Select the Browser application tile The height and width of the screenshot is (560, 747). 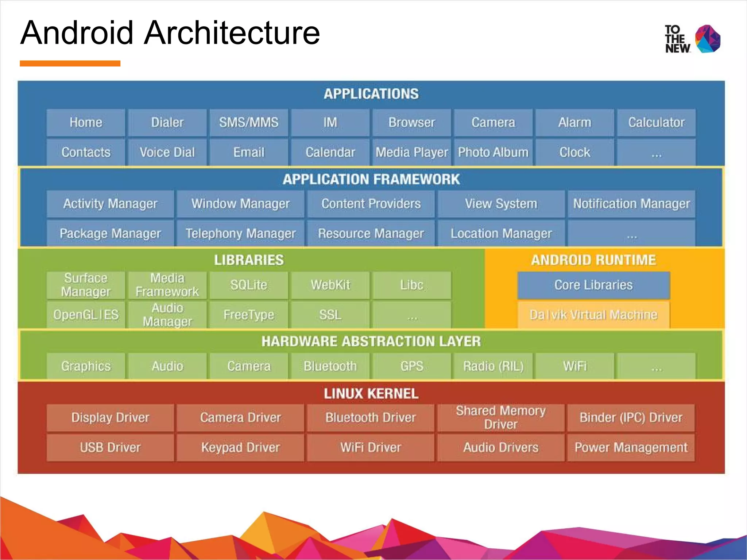point(411,122)
